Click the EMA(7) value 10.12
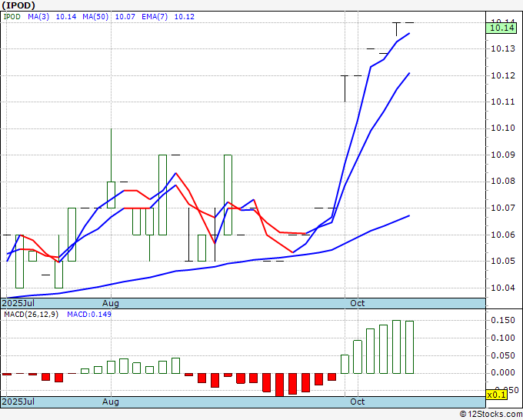The height and width of the screenshot is (420, 523). point(184,17)
